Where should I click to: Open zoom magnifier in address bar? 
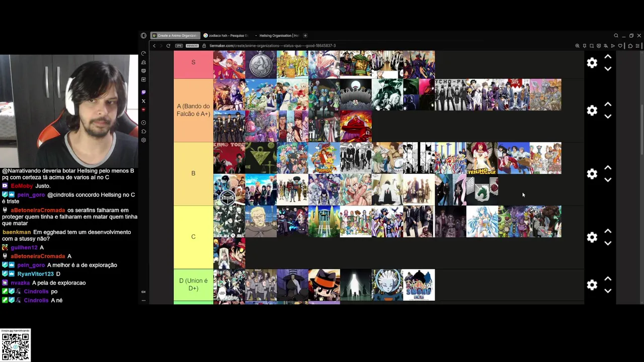point(577,46)
